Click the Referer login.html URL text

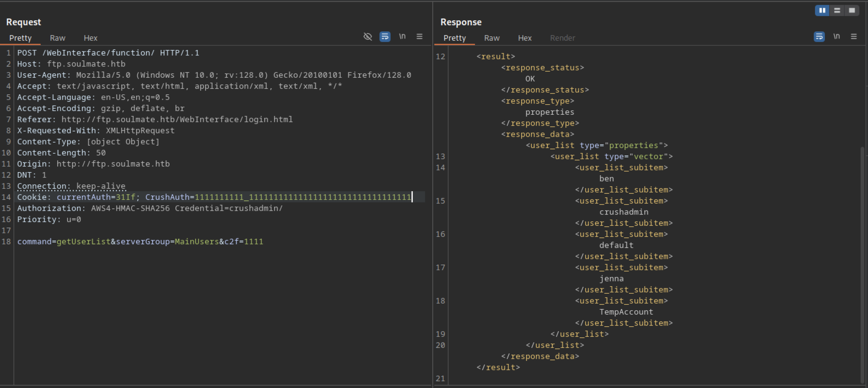(177, 119)
